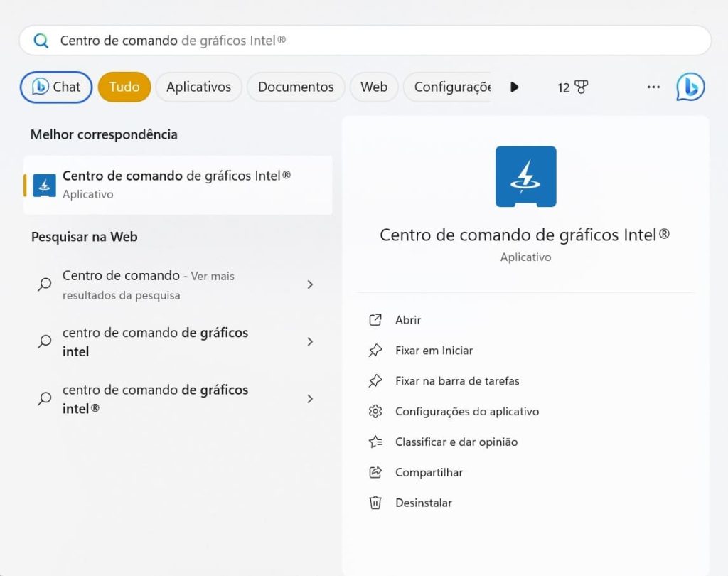Image resolution: width=728 pixels, height=576 pixels.
Task: Click the small Intel app icon in results
Action: [x=45, y=186]
